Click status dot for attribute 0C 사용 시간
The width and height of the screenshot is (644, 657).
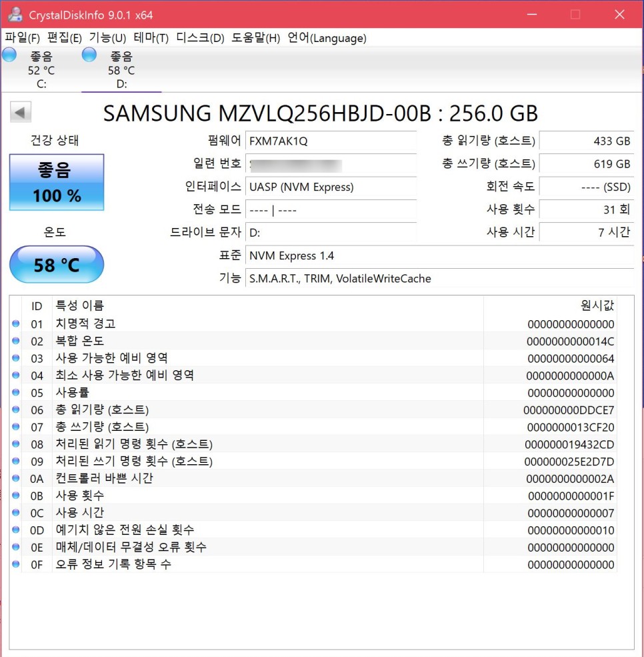click(16, 512)
